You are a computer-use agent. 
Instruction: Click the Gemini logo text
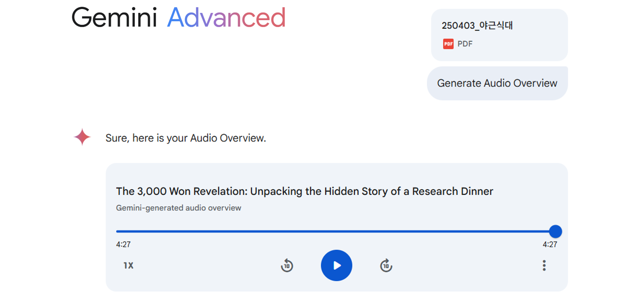(114, 18)
